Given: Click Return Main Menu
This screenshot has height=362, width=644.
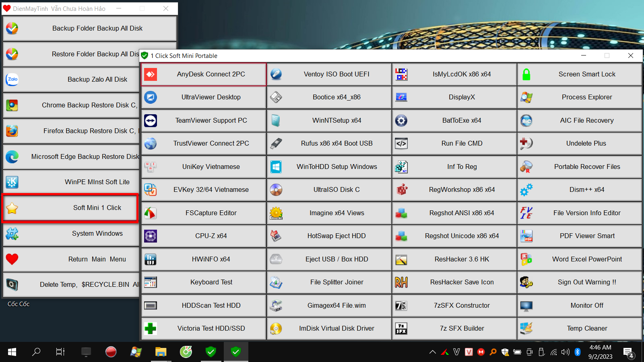Looking at the screenshot, I should [71, 259].
